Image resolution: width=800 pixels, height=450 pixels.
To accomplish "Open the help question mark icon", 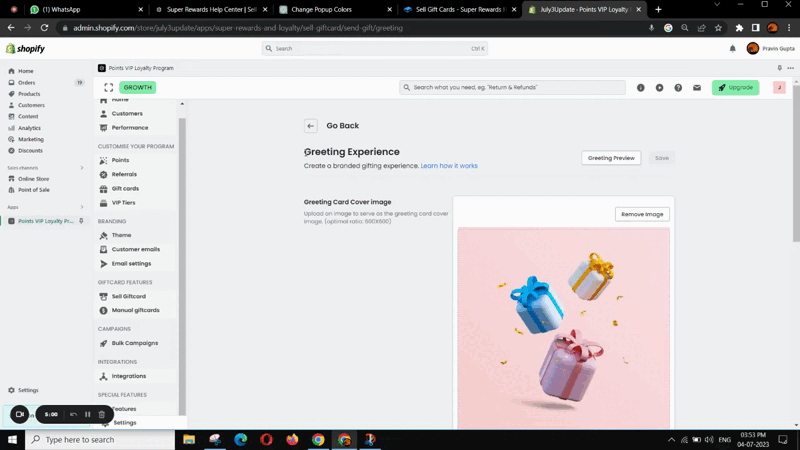I will pos(678,88).
